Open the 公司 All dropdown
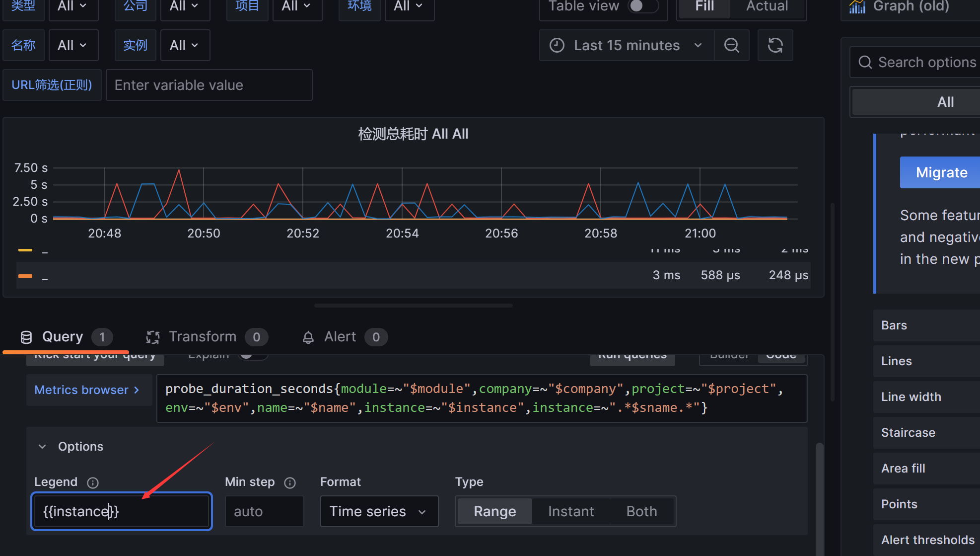The image size is (980, 556). tap(185, 6)
